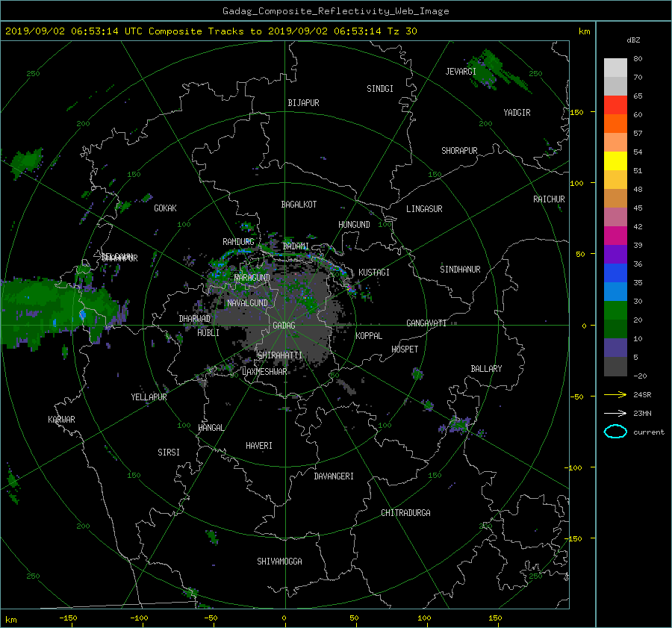Click the orange 60 dBZ legend swatch
The height and width of the screenshot is (628, 672).
(615, 123)
